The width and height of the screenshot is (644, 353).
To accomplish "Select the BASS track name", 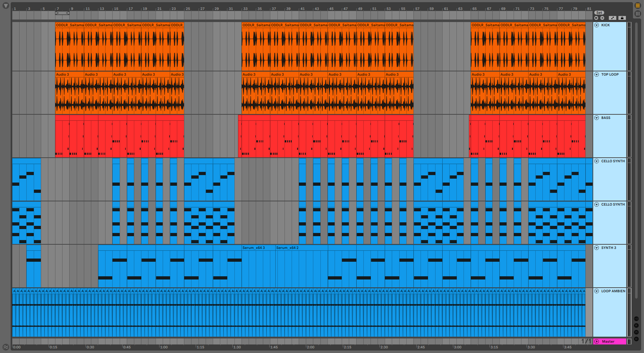I will (x=606, y=118).
